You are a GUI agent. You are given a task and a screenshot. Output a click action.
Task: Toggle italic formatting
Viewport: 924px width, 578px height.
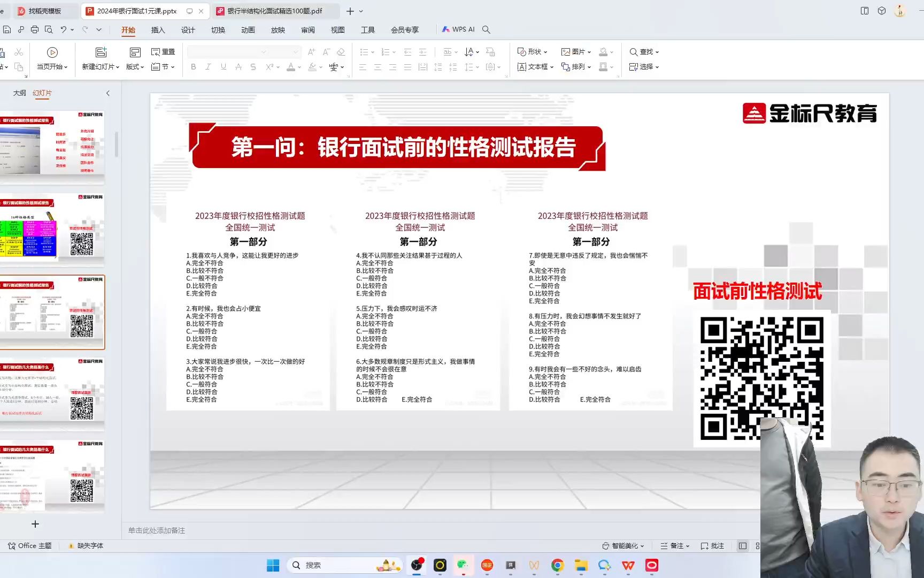pos(209,67)
